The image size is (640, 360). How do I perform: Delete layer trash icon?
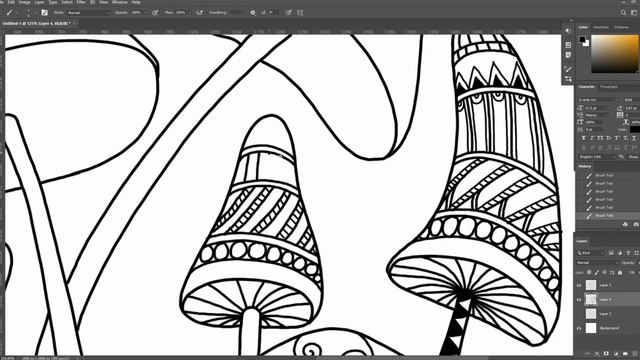click(636, 353)
